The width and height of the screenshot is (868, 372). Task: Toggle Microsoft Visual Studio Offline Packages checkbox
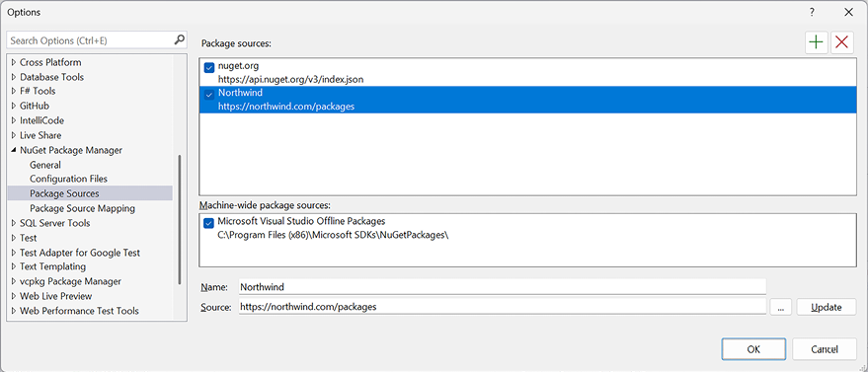coord(209,223)
